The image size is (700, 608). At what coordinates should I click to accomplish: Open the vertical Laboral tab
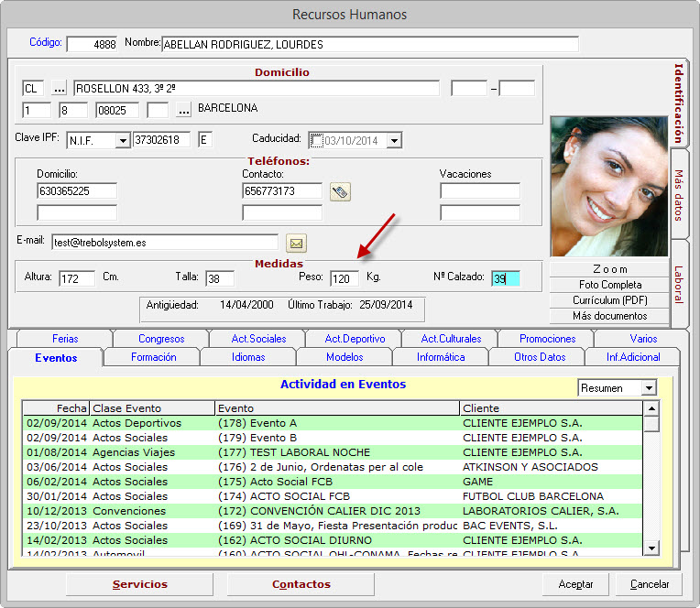point(679,284)
